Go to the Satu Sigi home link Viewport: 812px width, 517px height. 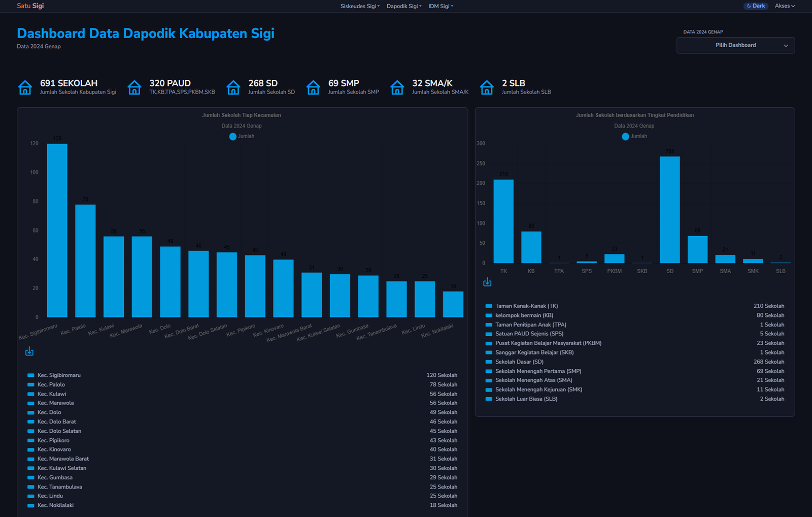click(30, 6)
